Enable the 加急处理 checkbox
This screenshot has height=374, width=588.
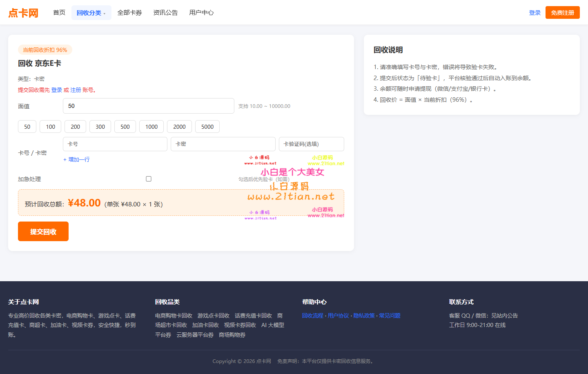(x=149, y=179)
